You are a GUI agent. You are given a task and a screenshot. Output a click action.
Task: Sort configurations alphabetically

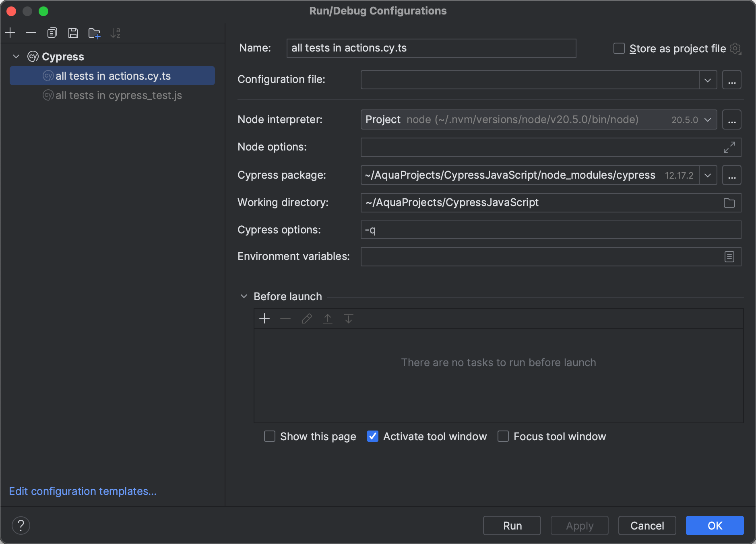(116, 33)
